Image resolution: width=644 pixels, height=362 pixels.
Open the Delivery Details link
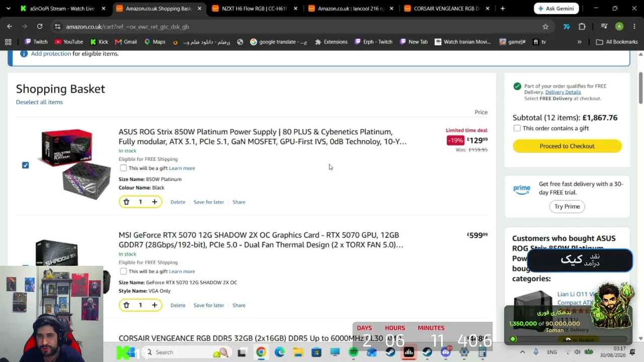pyautogui.click(x=563, y=92)
